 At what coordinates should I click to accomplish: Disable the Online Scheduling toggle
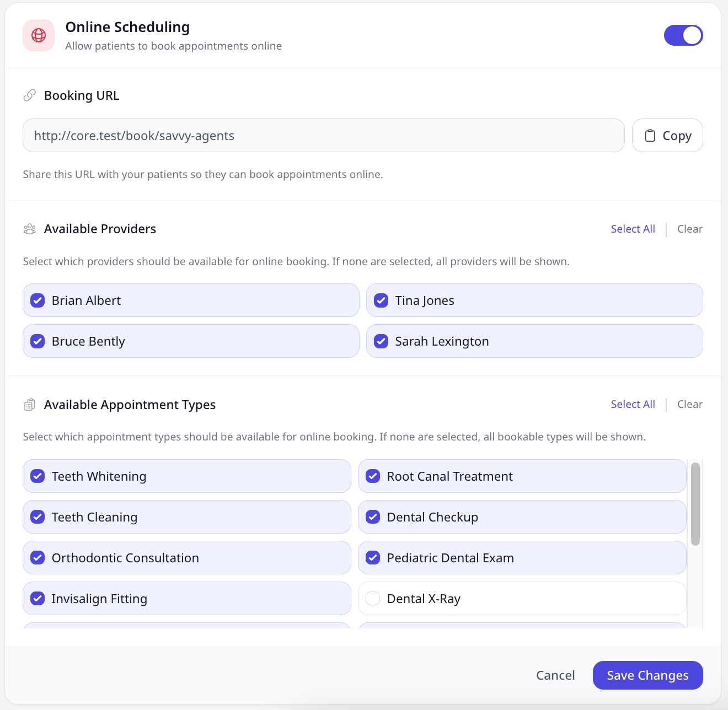(x=683, y=35)
